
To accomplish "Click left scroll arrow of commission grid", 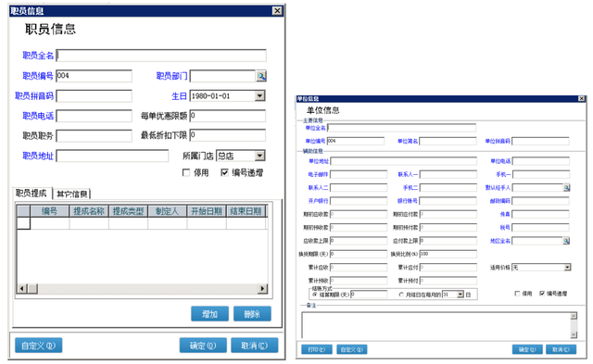I will click(22, 289).
